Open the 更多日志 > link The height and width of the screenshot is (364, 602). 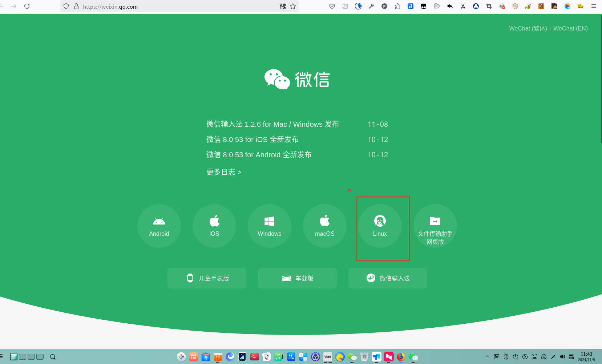pyautogui.click(x=224, y=172)
